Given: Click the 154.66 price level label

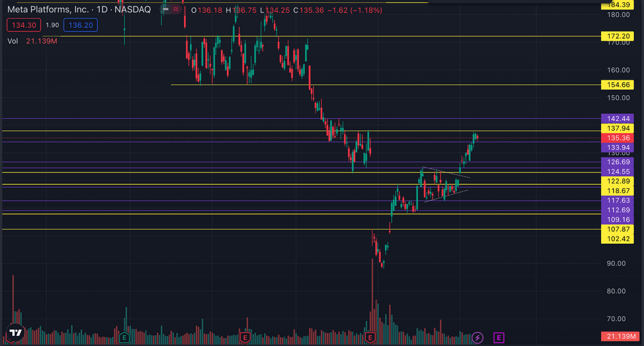Looking at the screenshot, I should [618, 85].
